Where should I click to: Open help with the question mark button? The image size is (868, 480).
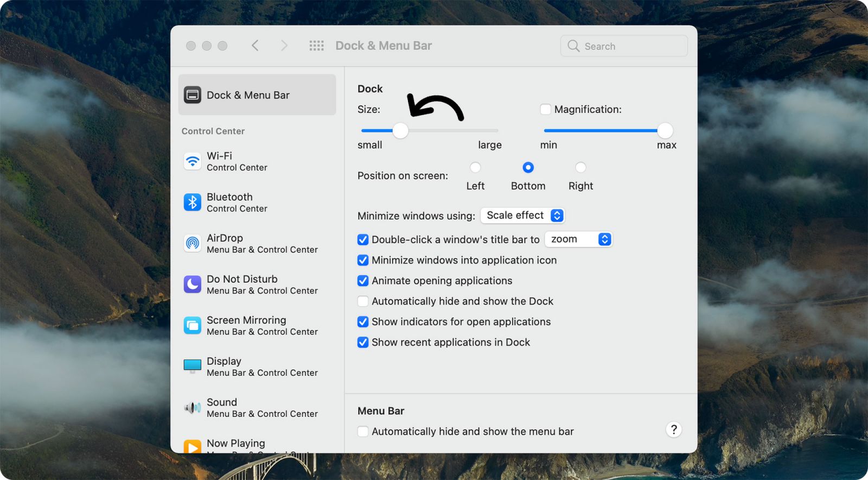tap(674, 430)
